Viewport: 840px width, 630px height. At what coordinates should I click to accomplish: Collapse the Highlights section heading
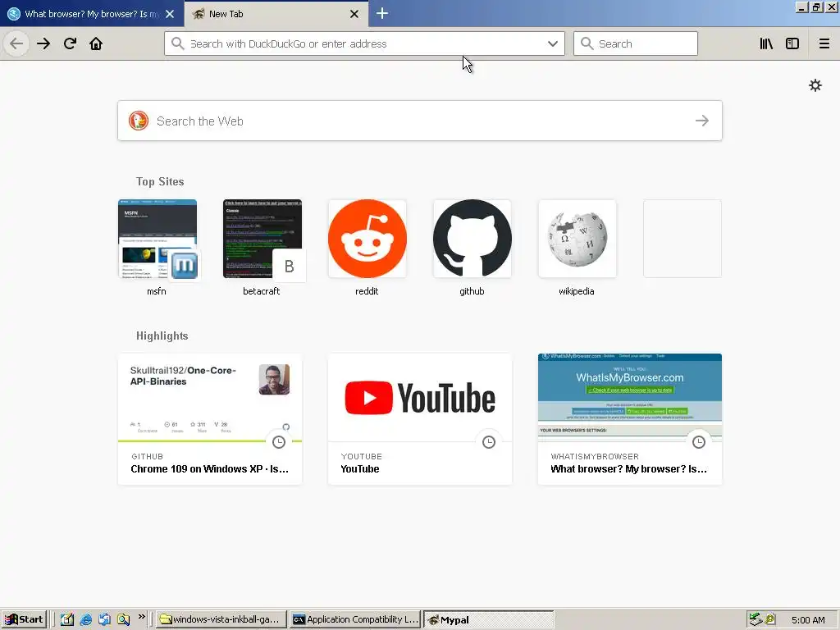tap(162, 336)
